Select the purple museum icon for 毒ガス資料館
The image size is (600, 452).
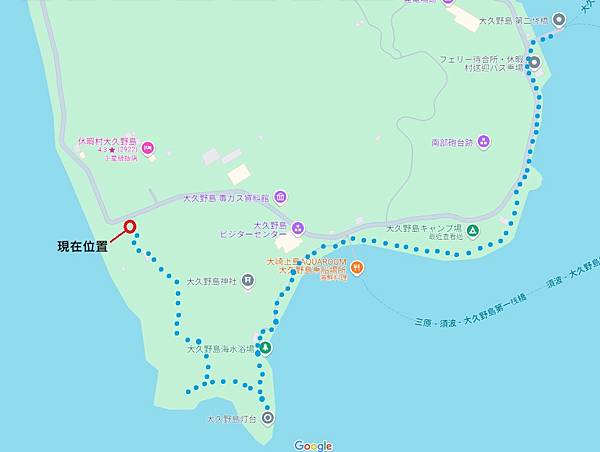(281, 197)
